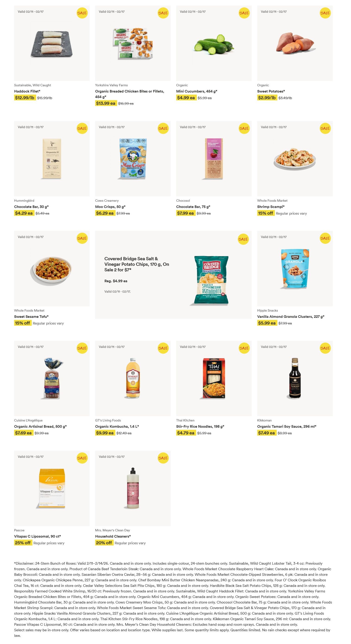Select the Covered Bridge chips bag image
The width and height of the screenshot is (351, 644).
tap(211, 280)
